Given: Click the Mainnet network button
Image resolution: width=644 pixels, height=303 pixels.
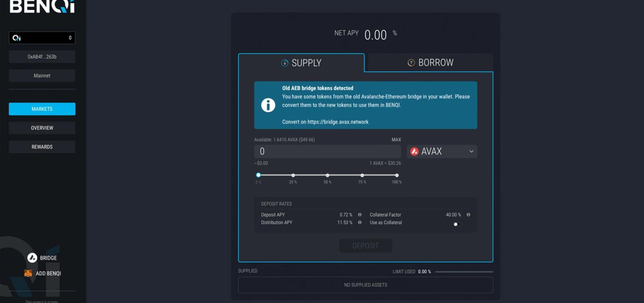Looking at the screenshot, I should point(42,76).
